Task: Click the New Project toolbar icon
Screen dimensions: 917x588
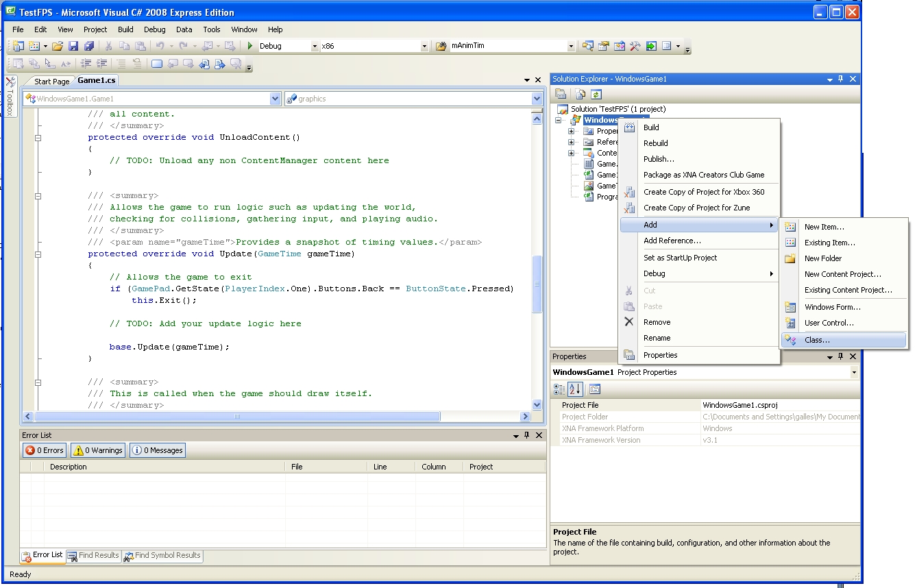Action: (19, 46)
